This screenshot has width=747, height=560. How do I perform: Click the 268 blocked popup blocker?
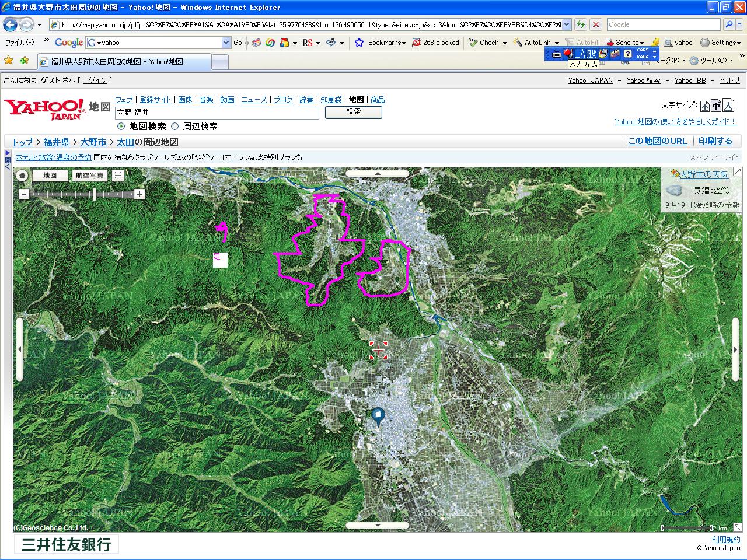coord(435,42)
